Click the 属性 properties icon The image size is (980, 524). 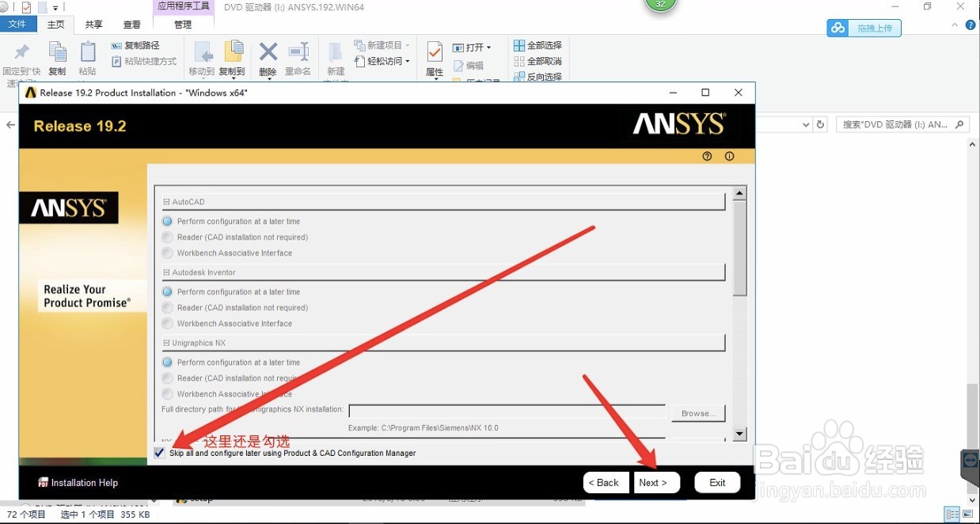tap(435, 54)
